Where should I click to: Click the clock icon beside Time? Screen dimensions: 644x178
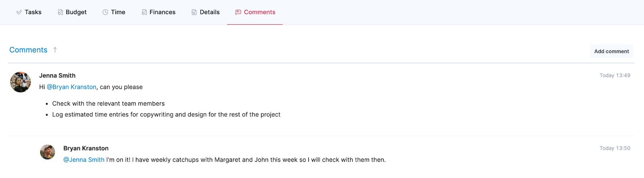coord(105,12)
